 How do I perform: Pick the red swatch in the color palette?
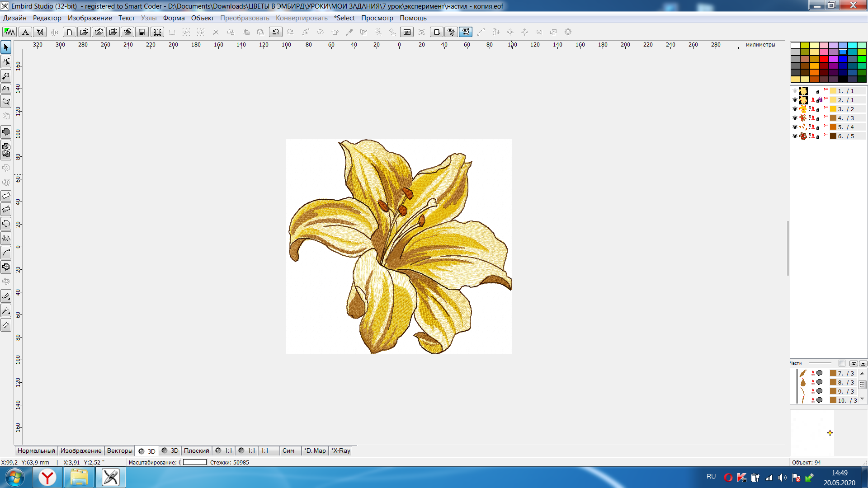(x=824, y=59)
